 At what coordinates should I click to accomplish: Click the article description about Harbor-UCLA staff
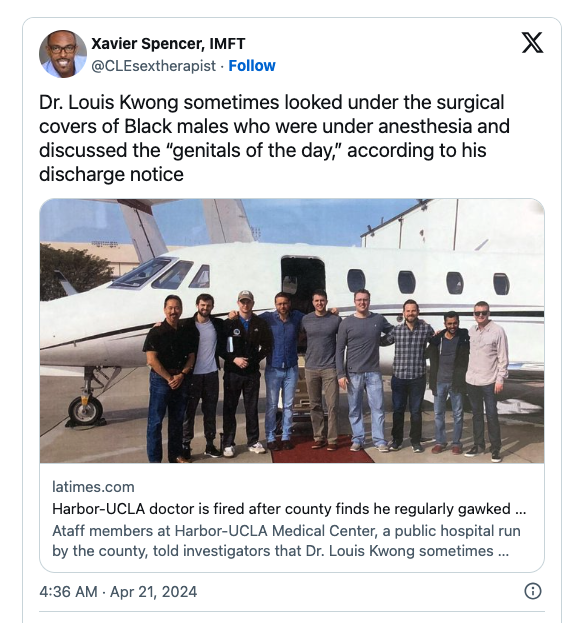(x=286, y=541)
